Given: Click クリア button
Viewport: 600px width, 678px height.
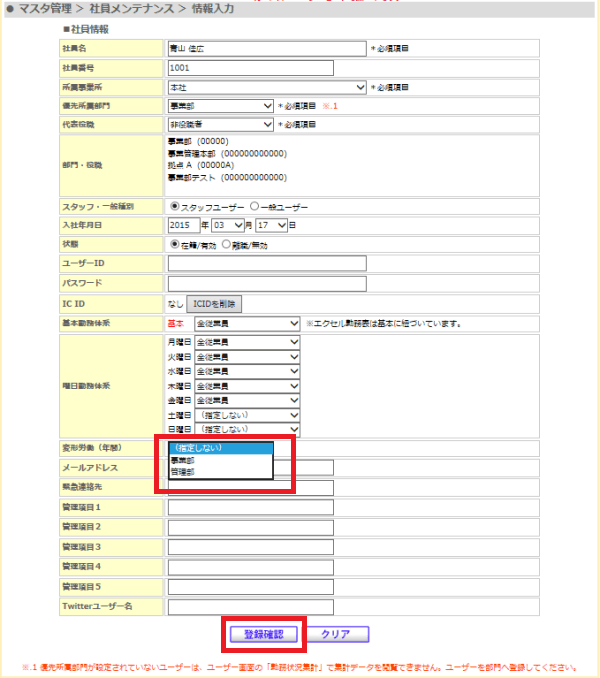Looking at the screenshot, I should (336, 634).
